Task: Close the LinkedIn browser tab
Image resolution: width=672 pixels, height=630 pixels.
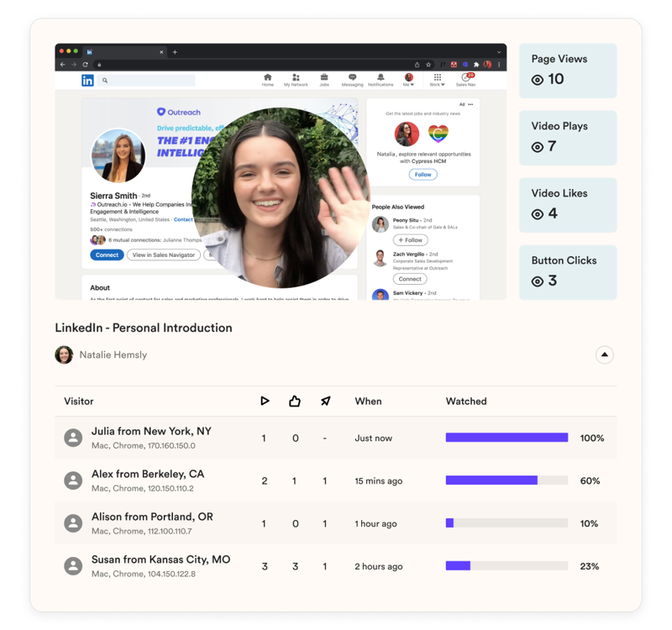Action: [161, 52]
